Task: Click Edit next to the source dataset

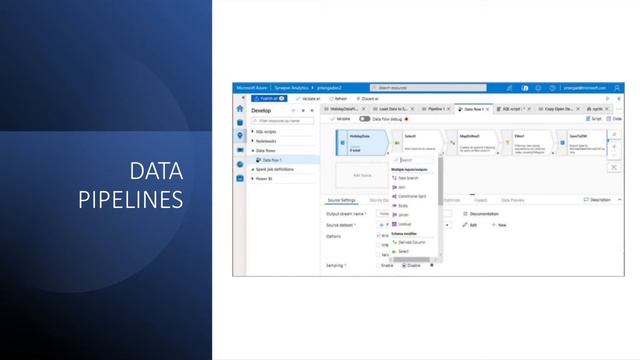Action: pyautogui.click(x=469, y=225)
